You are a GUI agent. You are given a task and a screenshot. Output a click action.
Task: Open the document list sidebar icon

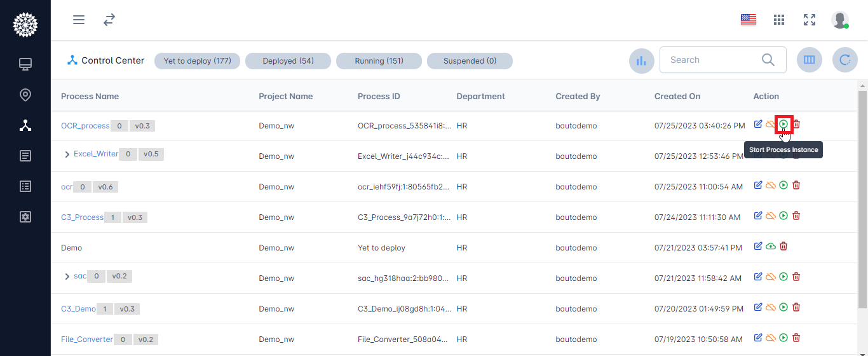[25, 156]
